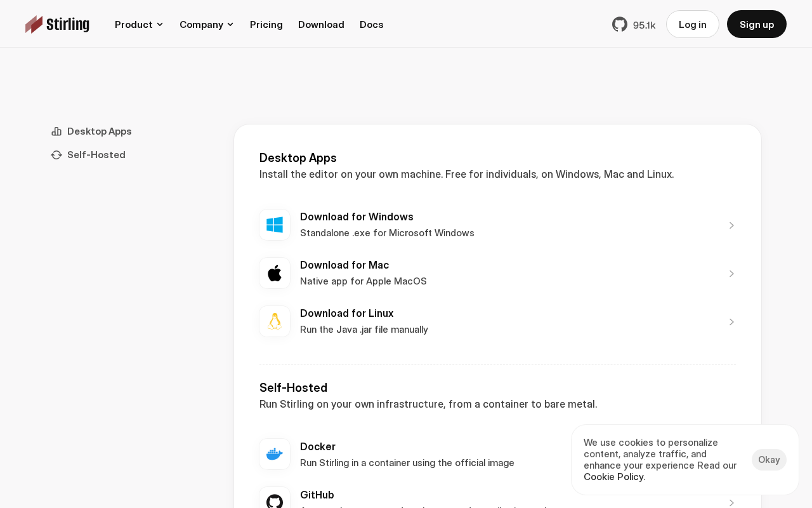Go to the Download nav item

(x=321, y=24)
